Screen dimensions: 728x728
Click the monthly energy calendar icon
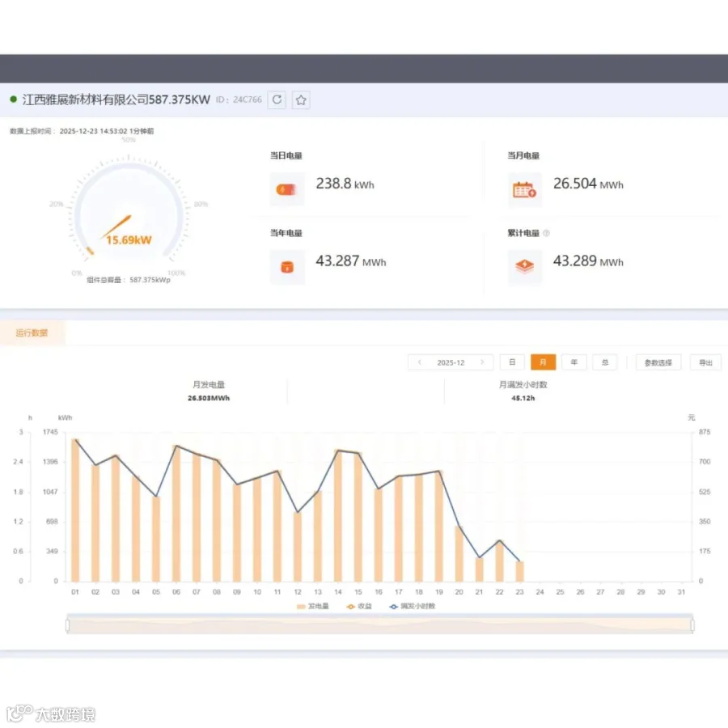[x=524, y=189]
